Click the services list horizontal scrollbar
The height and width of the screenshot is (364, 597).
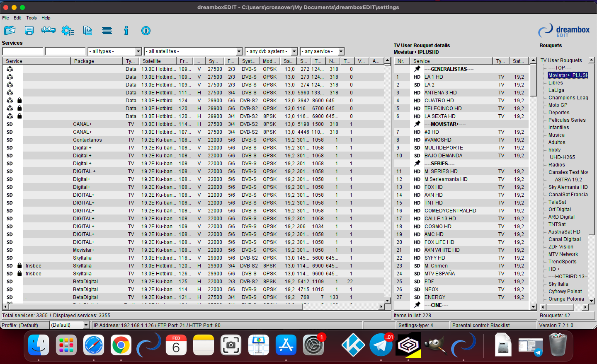[x=166, y=306]
